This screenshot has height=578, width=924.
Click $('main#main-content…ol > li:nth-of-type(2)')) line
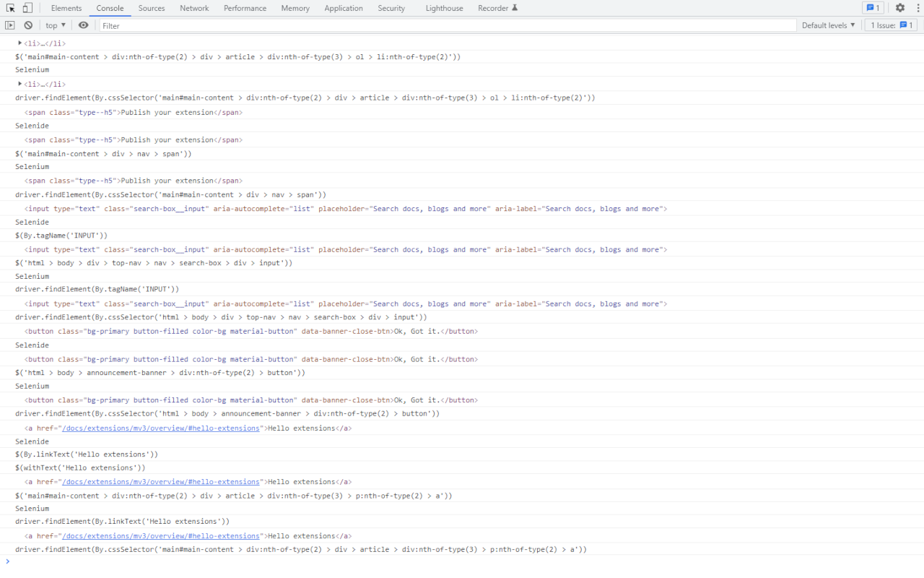237,56
